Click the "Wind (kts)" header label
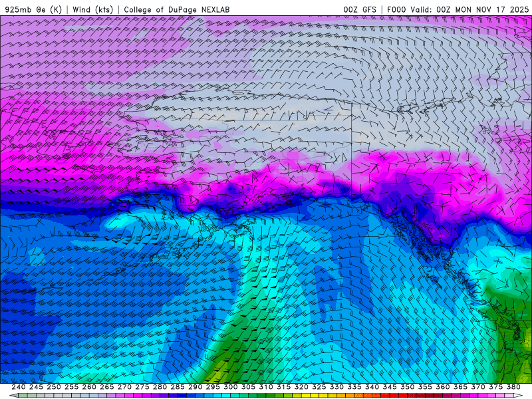The width and height of the screenshot is (532, 399). tap(93, 9)
